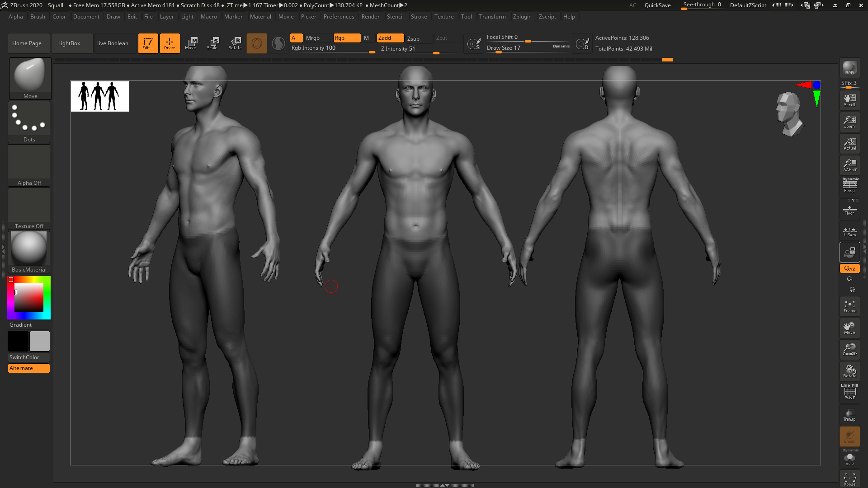Click DefaultZScript button
The height and width of the screenshot is (488, 868).
coord(748,5)
